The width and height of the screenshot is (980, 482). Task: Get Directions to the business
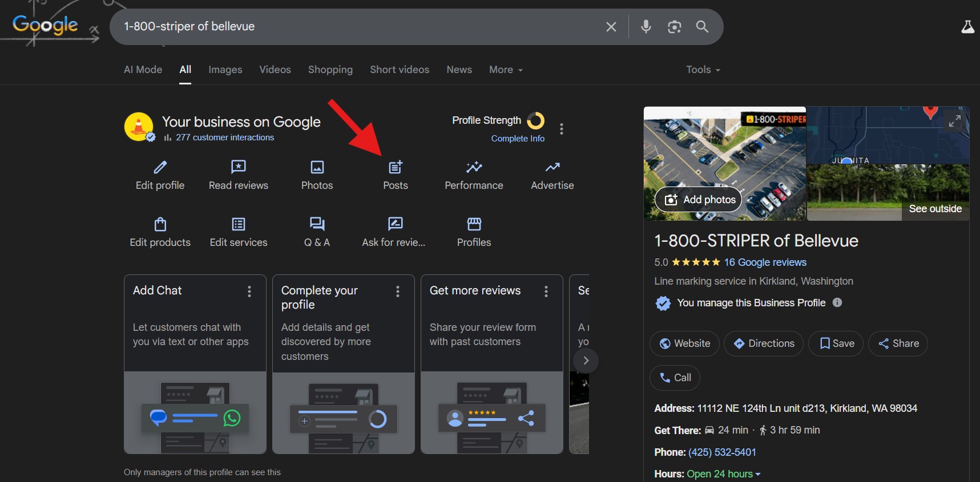tap(764, 343)
